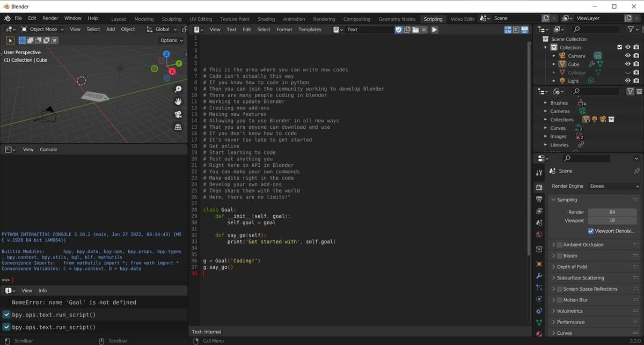Show the Cylinder via its closed eye icon
Image resolution: width=644 pixels, height=345 pixels.
click(x=627, y=72)
